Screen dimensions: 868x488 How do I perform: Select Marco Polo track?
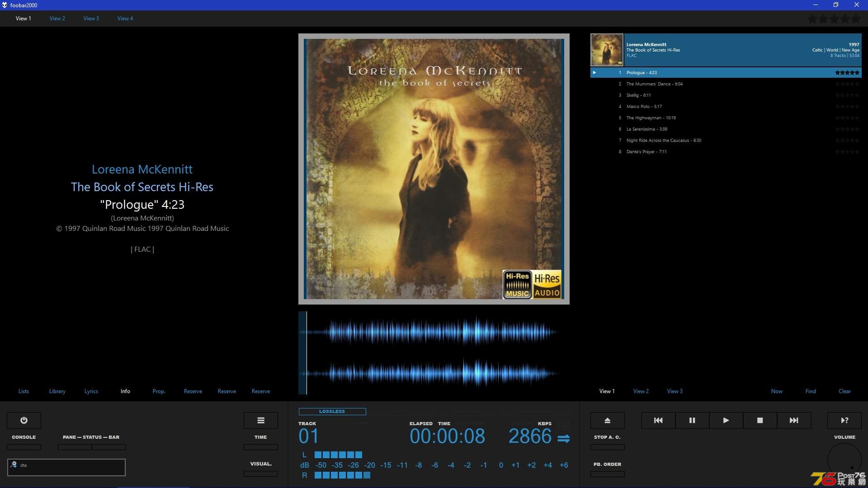click(x=726, y=107)
